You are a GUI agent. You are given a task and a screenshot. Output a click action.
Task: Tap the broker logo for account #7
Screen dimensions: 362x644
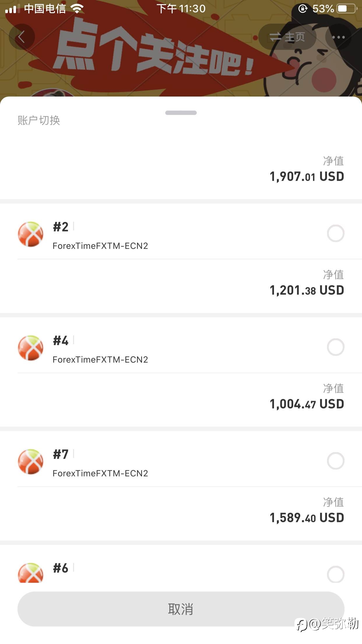click(31, 462)
